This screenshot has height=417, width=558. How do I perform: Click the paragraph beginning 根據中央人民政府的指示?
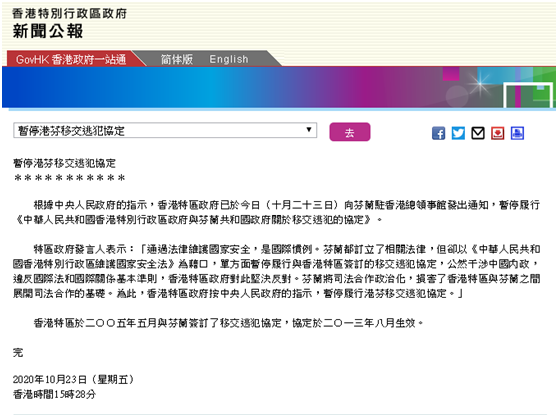[x=277, y=212]
